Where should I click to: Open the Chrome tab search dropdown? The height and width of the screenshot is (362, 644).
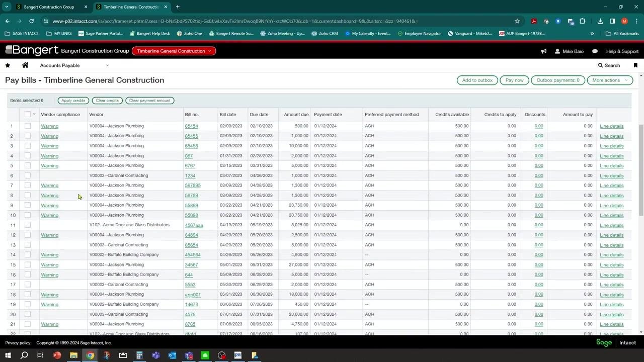pyautogui.click(x=7, y=7)
